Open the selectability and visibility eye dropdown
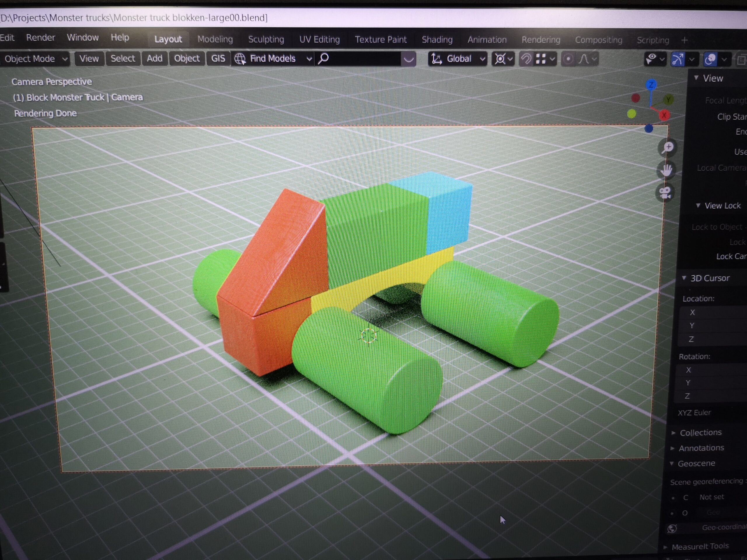747x560 pixels. (x=655, y=59)
